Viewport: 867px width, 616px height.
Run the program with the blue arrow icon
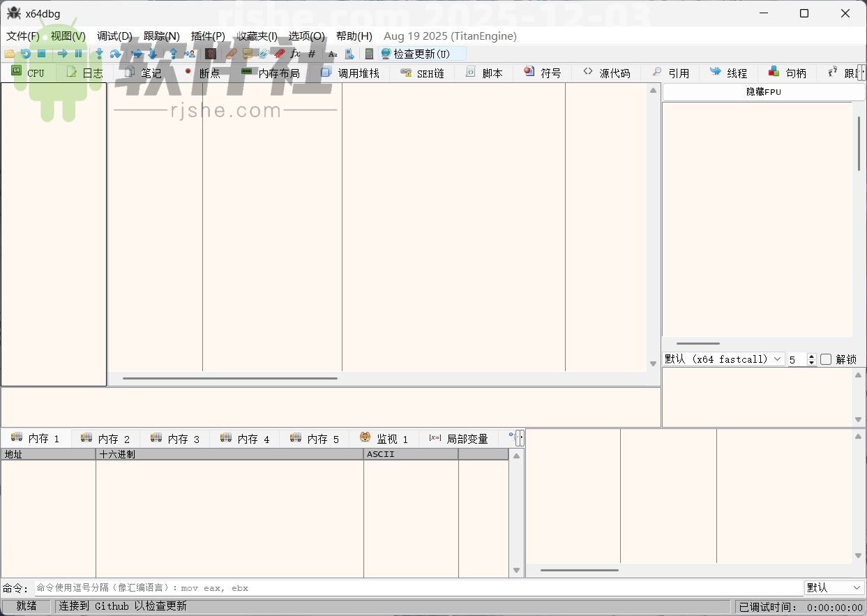(x=62, y=54)
